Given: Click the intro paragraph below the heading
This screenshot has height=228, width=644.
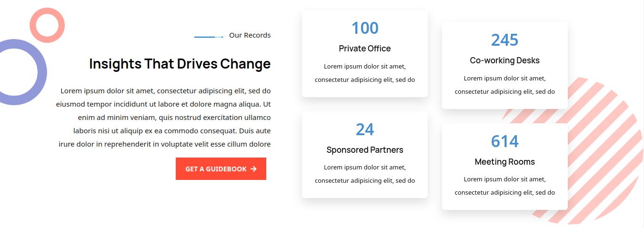Looking at the screenshot, I should (164, 117).
